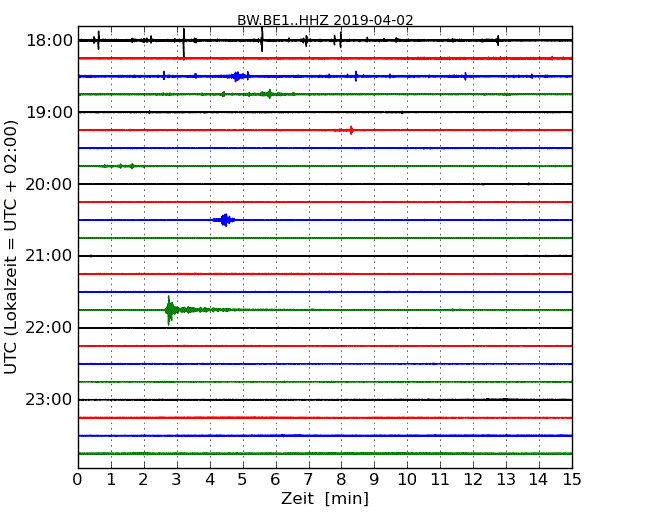
Task: Click x-axis tick label 14
Action: (x=538, y=480)
